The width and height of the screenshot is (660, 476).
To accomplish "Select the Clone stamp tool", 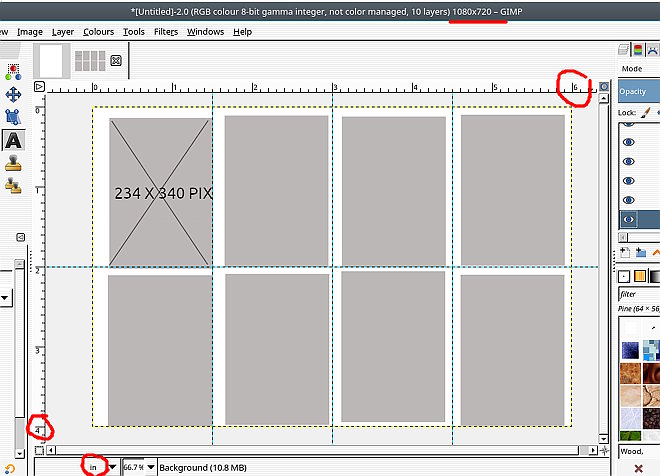I will pyautogui.click(x=13, y=163).
